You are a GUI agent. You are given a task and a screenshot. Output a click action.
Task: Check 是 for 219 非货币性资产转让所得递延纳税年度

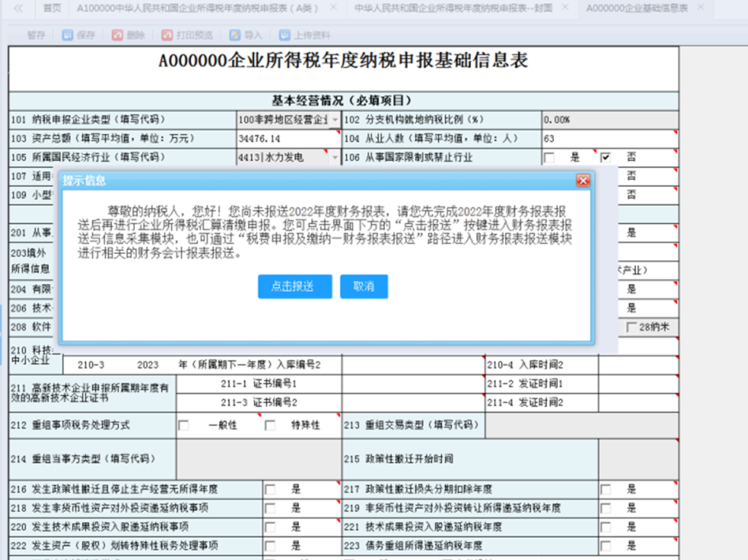point(606,509)
